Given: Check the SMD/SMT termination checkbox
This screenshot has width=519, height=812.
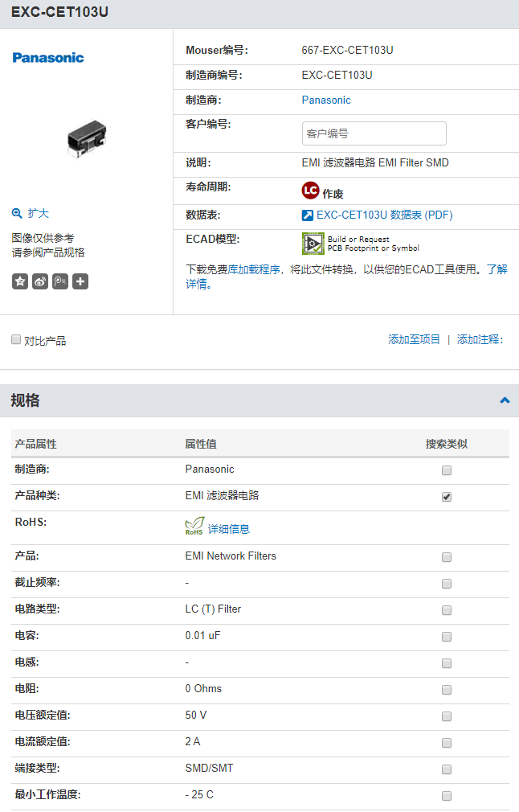Looking at the screenshot, I should [447, 769].
